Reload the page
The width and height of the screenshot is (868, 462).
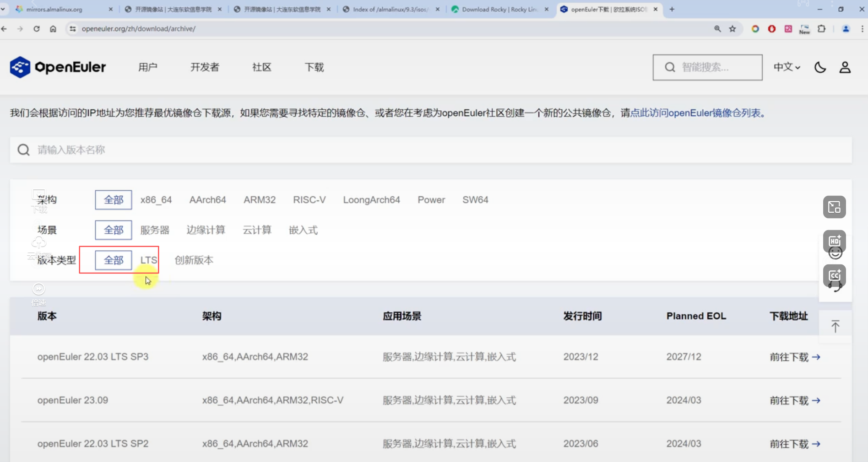[x=37, y=29]
